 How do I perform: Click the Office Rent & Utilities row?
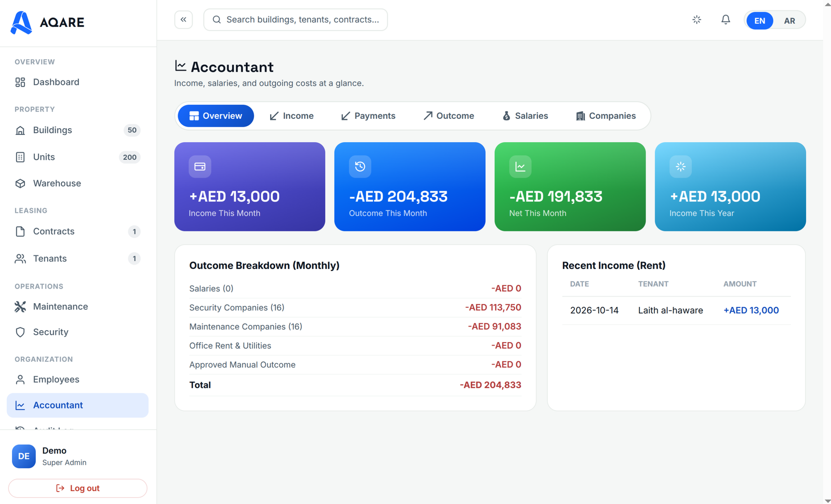355,346
